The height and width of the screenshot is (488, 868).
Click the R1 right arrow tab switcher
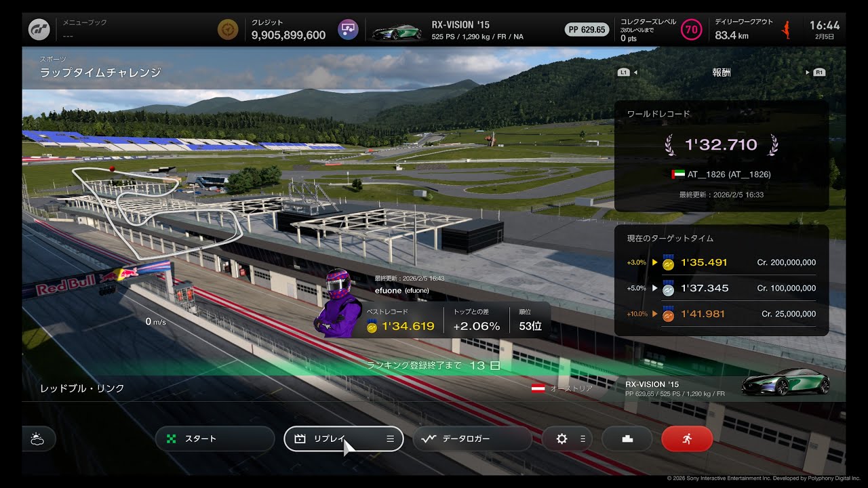815,73
